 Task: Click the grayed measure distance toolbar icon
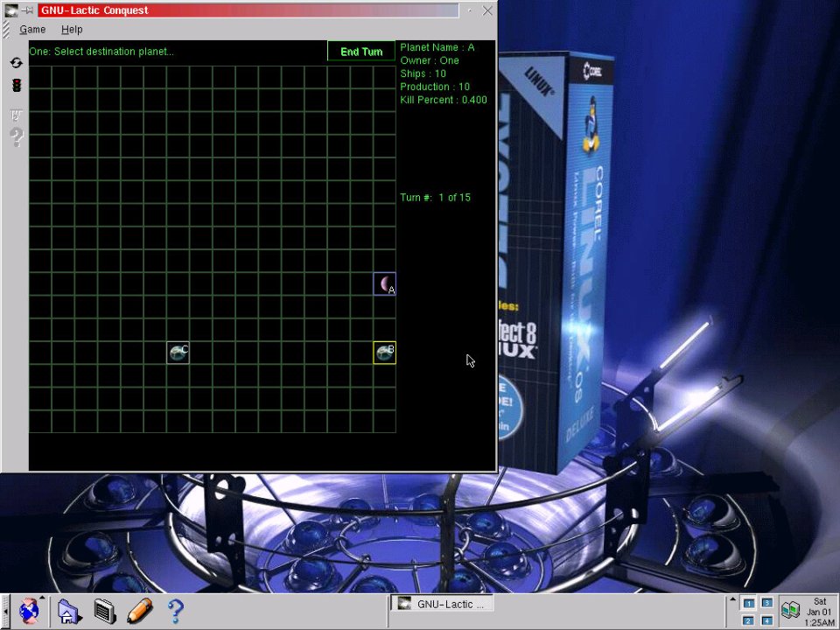click(16, 115)
